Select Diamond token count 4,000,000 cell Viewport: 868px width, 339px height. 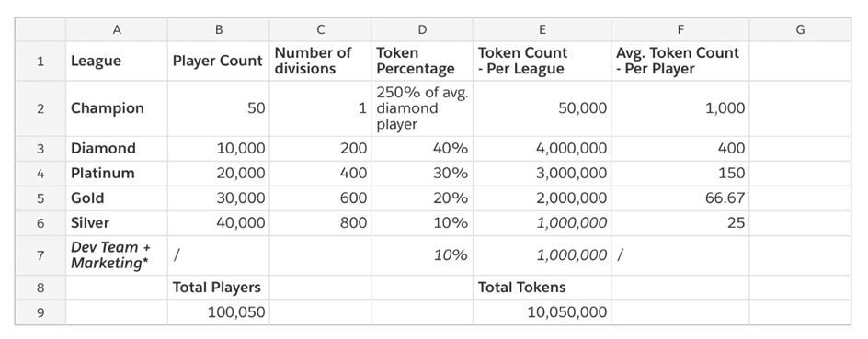(x=542, y=148)
